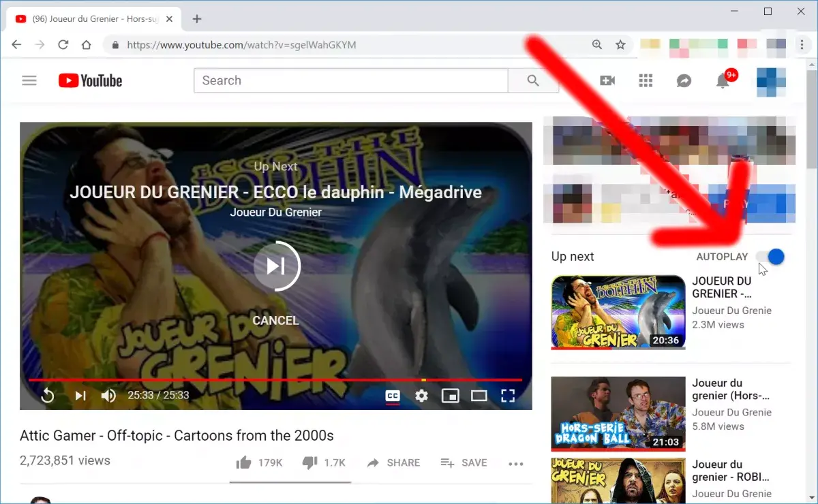
Task: Share the video via the SHARE button
Action: coord(393,462)
